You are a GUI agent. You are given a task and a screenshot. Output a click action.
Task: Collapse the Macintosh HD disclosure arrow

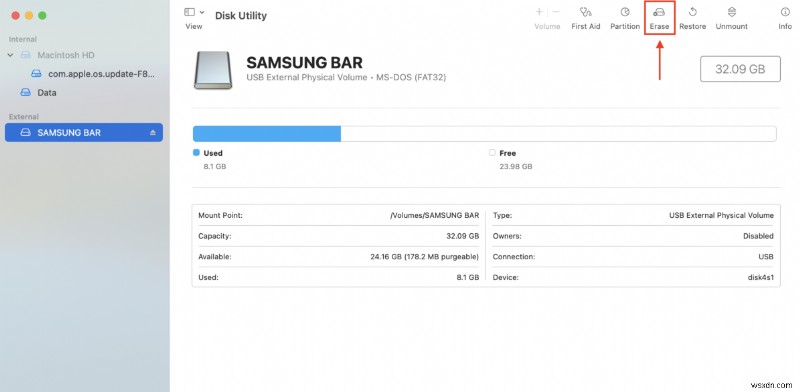tap(10, 55)
